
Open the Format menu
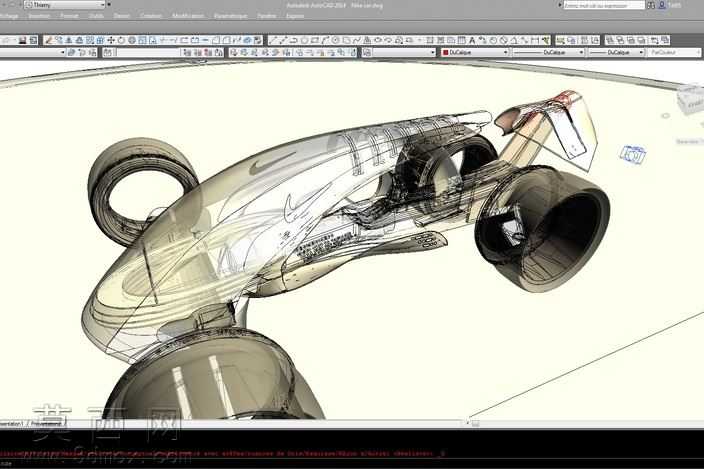pyautogui.click(x=69, y=16)
